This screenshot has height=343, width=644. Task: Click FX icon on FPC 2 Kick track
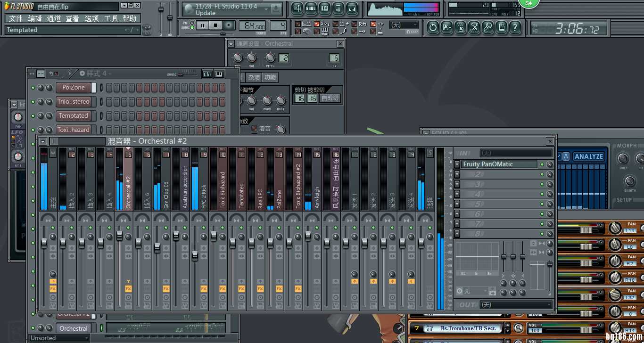point(204,289)
